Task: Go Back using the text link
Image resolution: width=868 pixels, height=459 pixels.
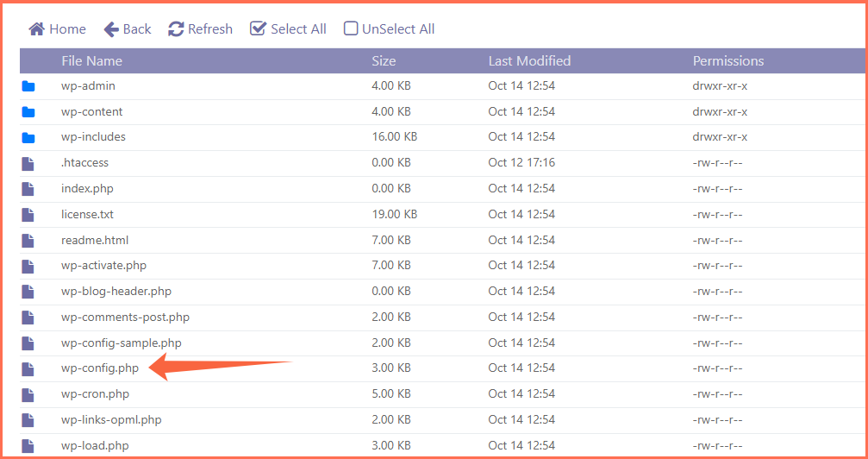Action: tap(137, 28)
